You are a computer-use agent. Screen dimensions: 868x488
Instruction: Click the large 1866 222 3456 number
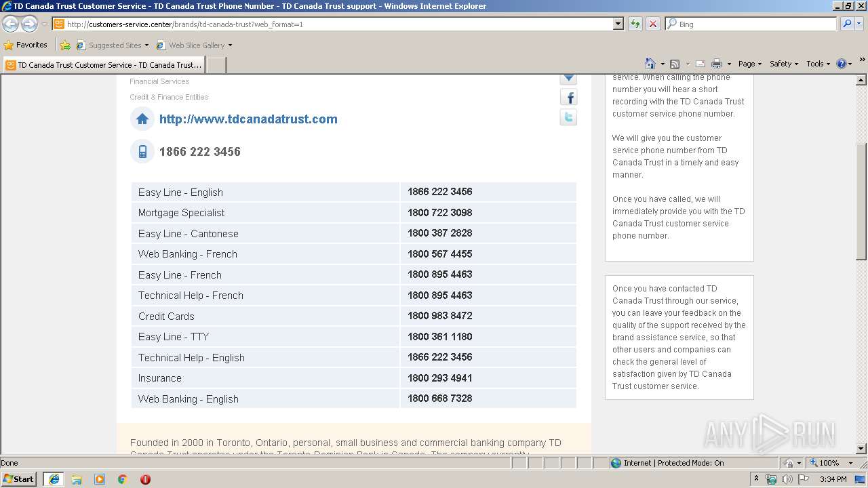[200, 152]
